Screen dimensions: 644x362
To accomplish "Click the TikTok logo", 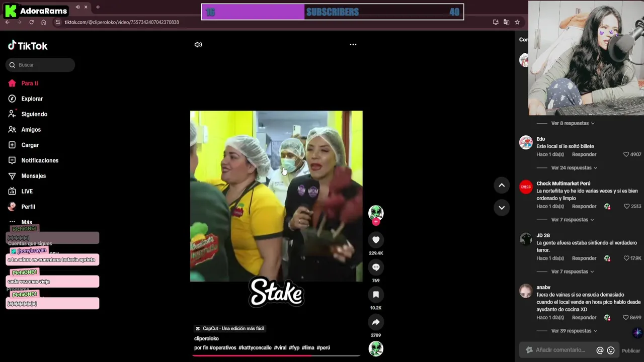I will pyautogui.click(x=28, y=46).
